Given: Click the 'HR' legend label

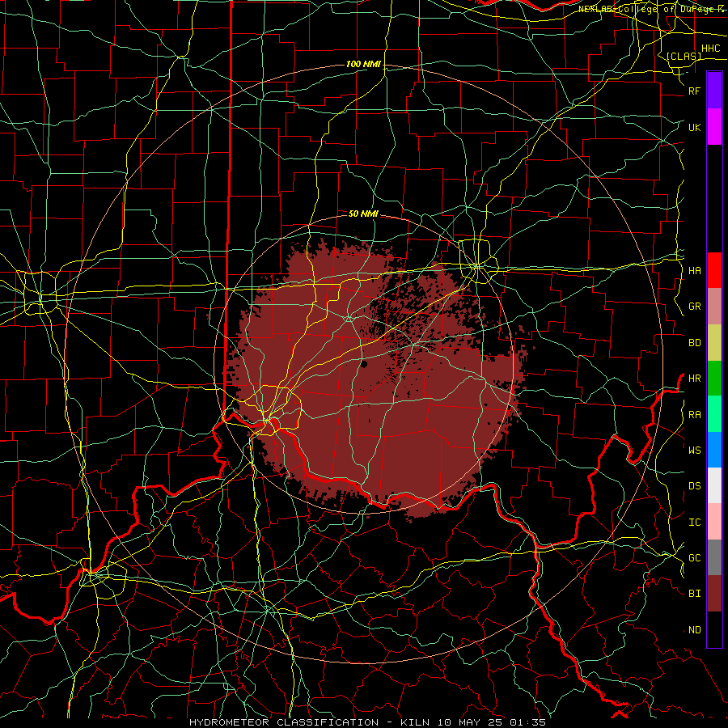Looking at the screenshot, I should tap(694, 378).
